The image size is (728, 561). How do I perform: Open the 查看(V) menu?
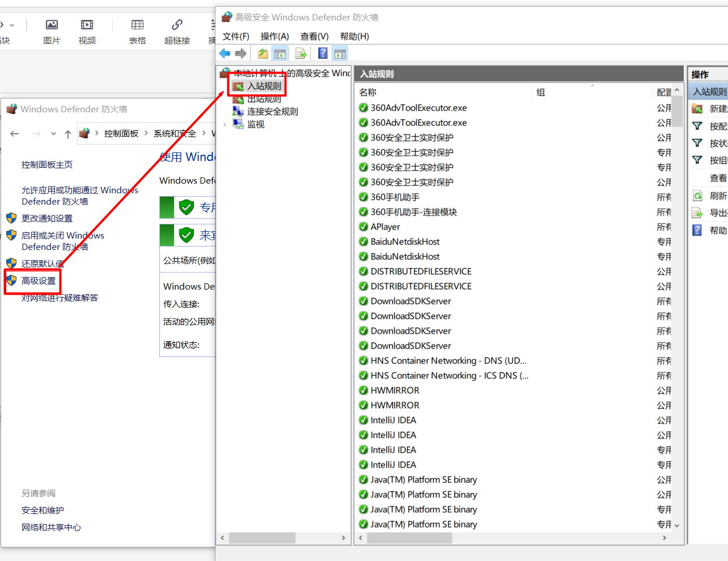tap(314, 36)
